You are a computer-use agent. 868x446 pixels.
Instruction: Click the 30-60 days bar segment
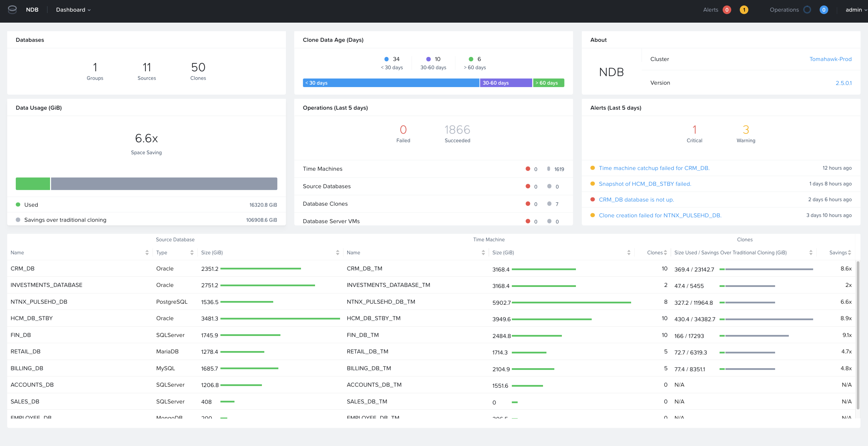tap(506, 83)
